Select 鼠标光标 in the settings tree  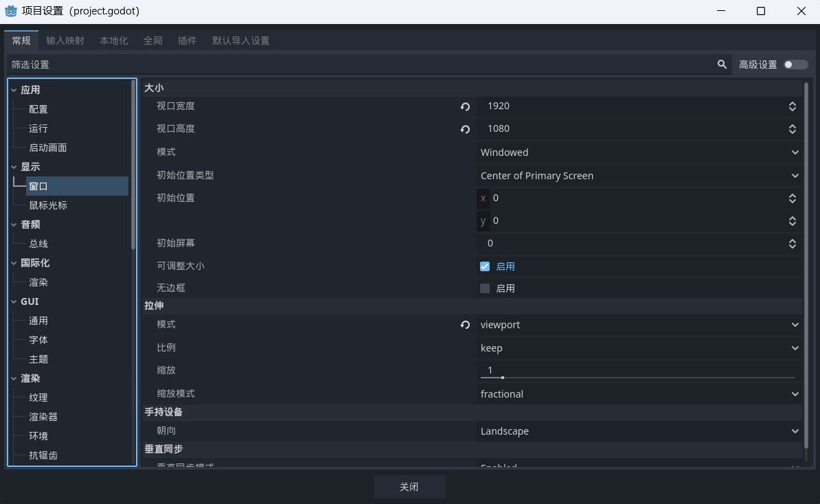click(48, 205)
